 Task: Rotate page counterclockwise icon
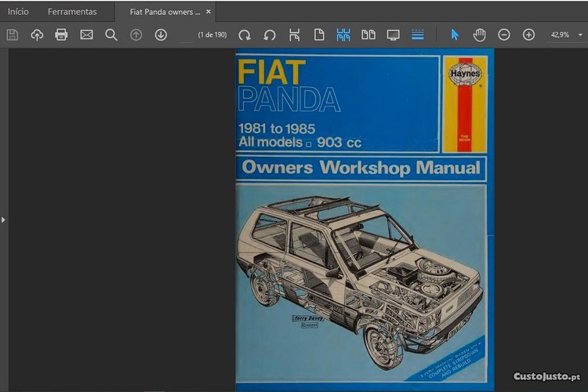270,34
